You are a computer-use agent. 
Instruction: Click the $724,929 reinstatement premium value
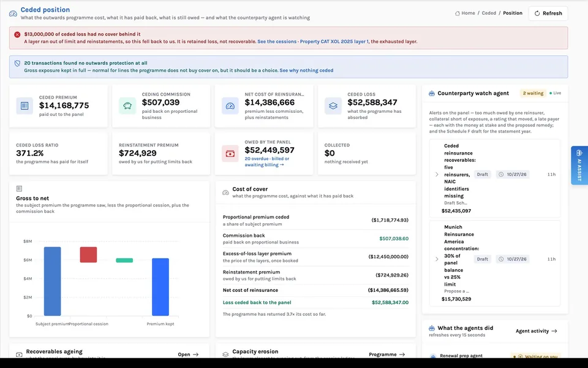point(138,153)
